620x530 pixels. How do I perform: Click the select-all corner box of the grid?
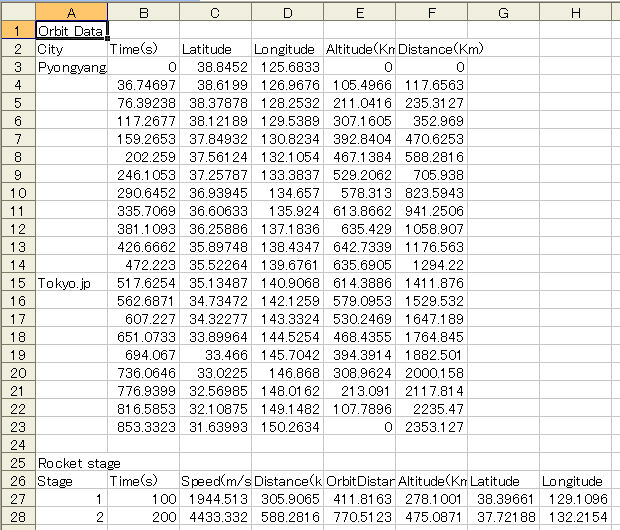point(16,10)
